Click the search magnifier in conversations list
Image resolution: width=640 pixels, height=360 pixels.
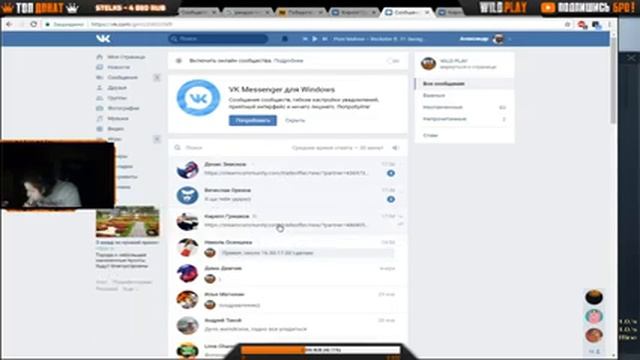(x=178, y=148)
